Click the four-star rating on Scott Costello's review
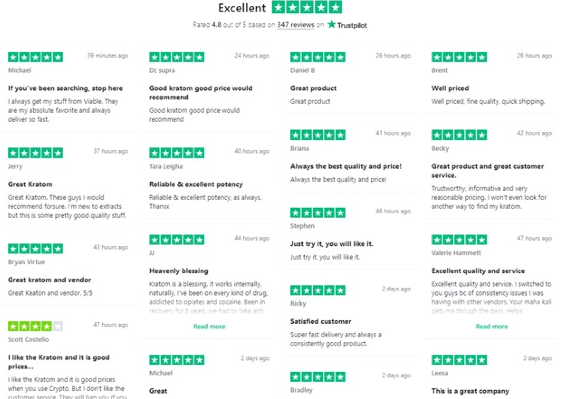 35,326
